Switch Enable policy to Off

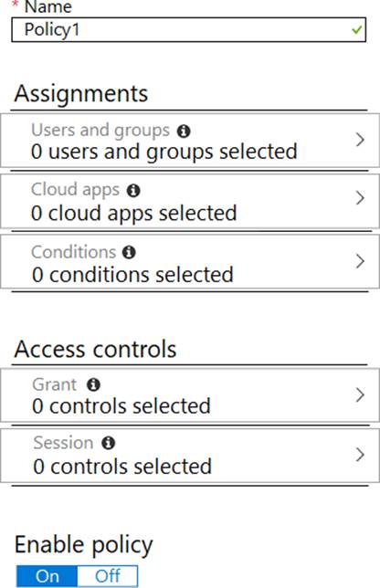coord(108,576)
